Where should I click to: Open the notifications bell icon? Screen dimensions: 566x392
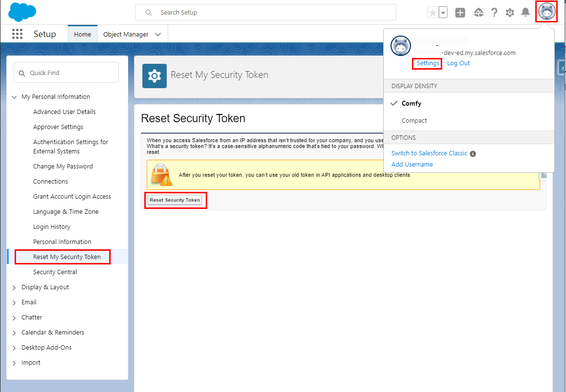pyautogui.click(x=526, y=13)
